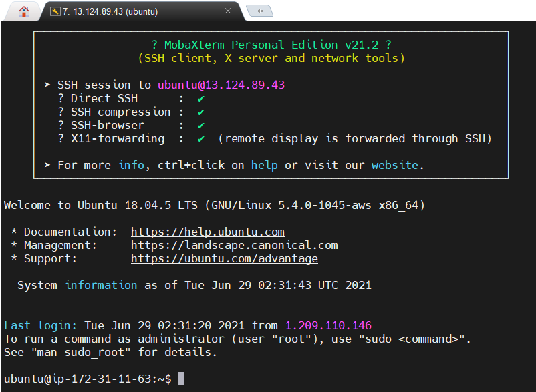The image size is (536, 392).
Task: Click the MobaXterm Personal Edition v21.2 title
Action: [271, 45]
